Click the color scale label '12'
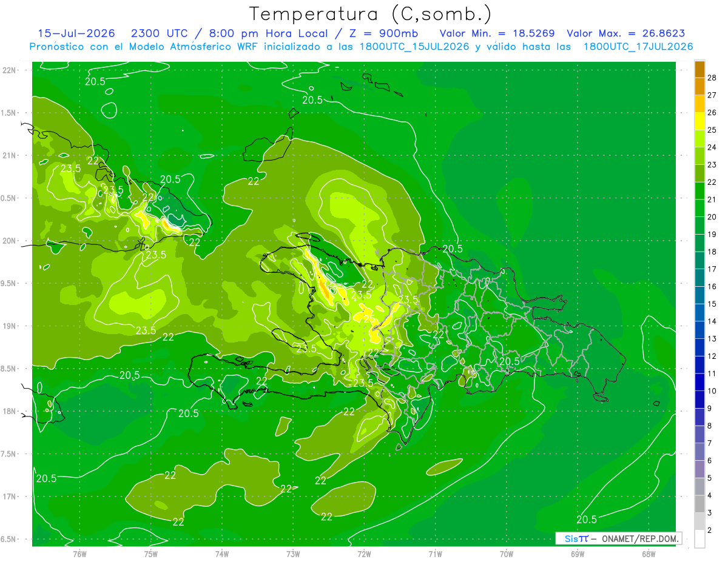 [x=712, y=356]
